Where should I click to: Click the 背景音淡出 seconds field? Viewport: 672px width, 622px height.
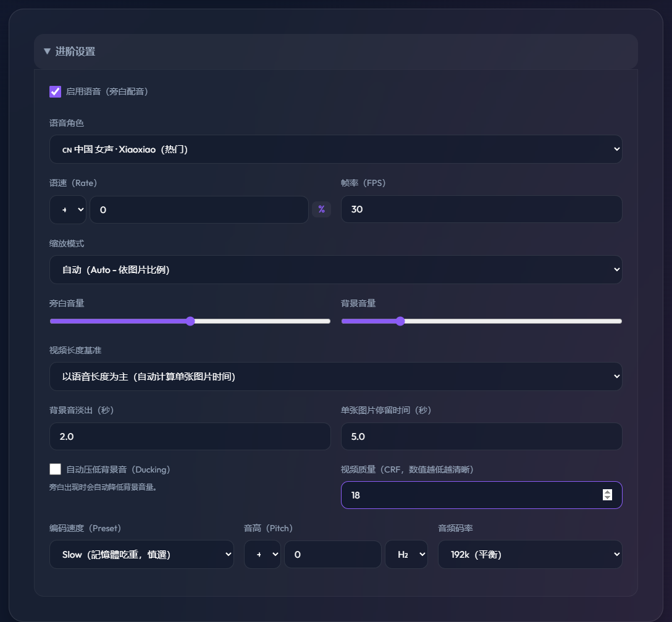pyautogui.click(x=190, y=436)
